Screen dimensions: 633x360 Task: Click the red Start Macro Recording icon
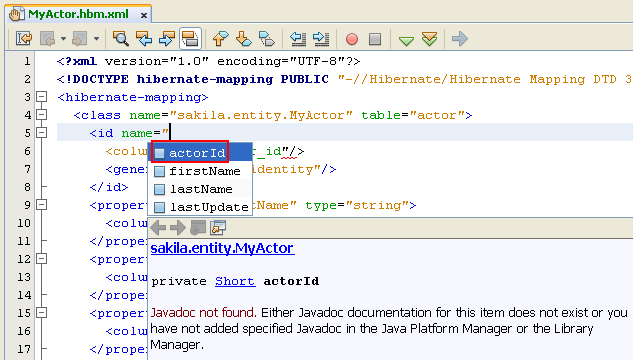[x=352, y=39]
